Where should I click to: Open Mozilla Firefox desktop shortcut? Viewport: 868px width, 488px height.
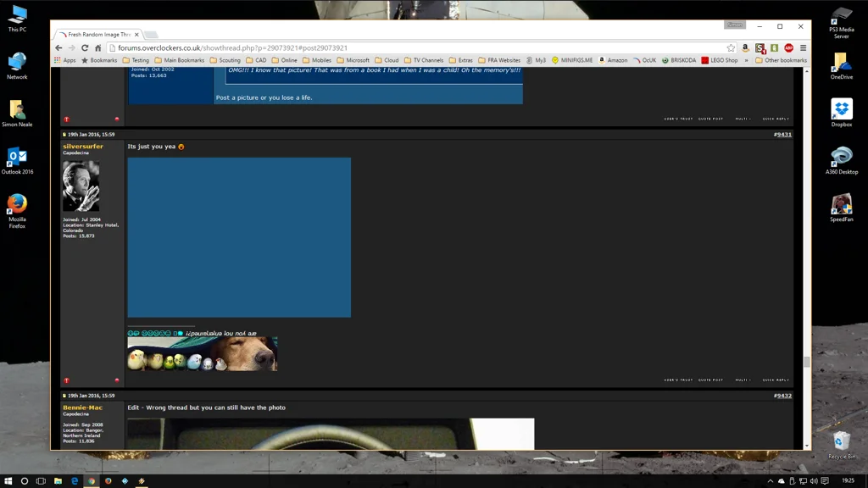tap(17, 211)
